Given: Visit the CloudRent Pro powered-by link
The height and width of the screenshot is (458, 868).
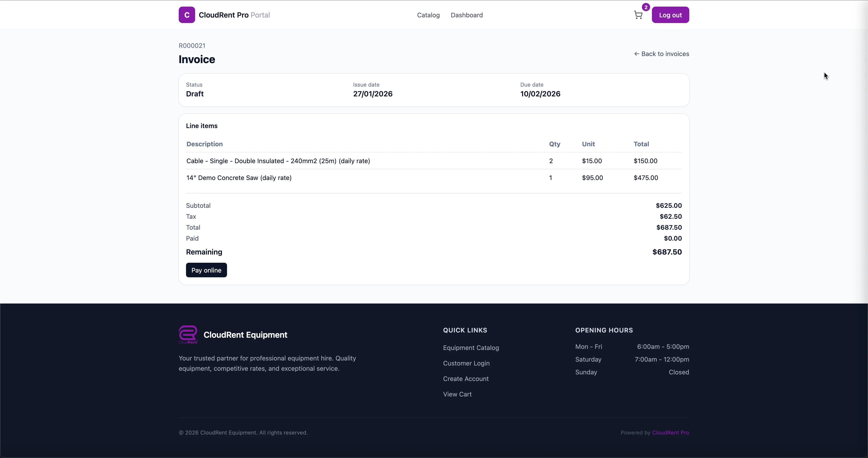Looking at the screenshot, I should click(670, 432).
